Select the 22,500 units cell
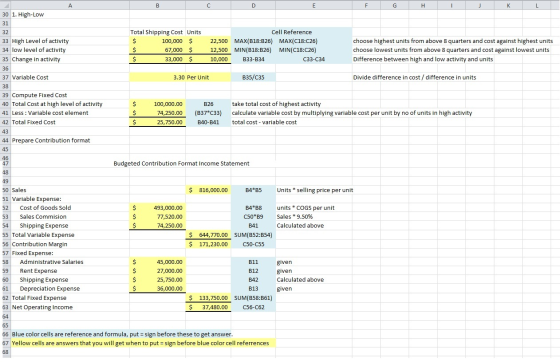 [208, 41]
